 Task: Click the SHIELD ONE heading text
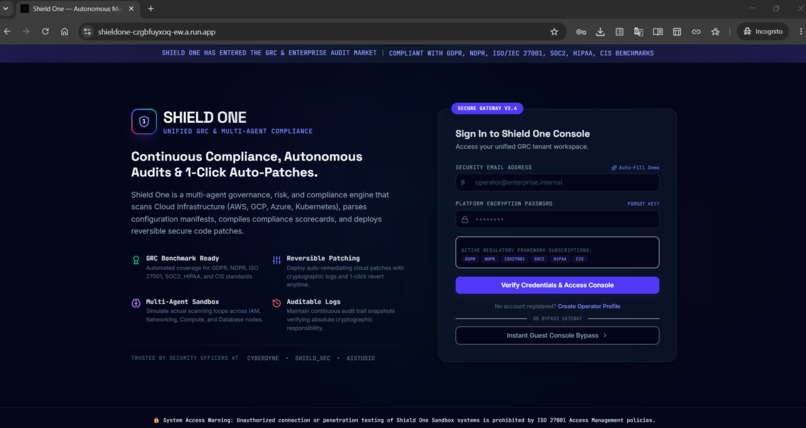(205, 118)
